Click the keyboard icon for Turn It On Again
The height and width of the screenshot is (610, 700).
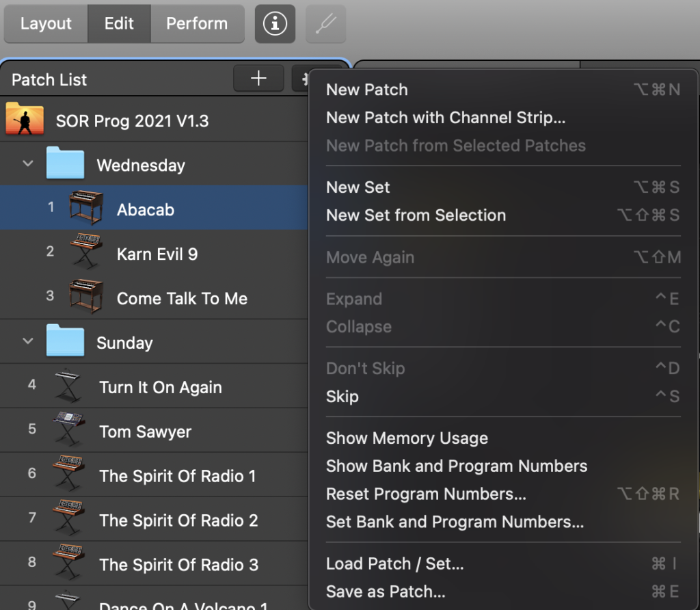pyautogui.click(x=68, y=386)
